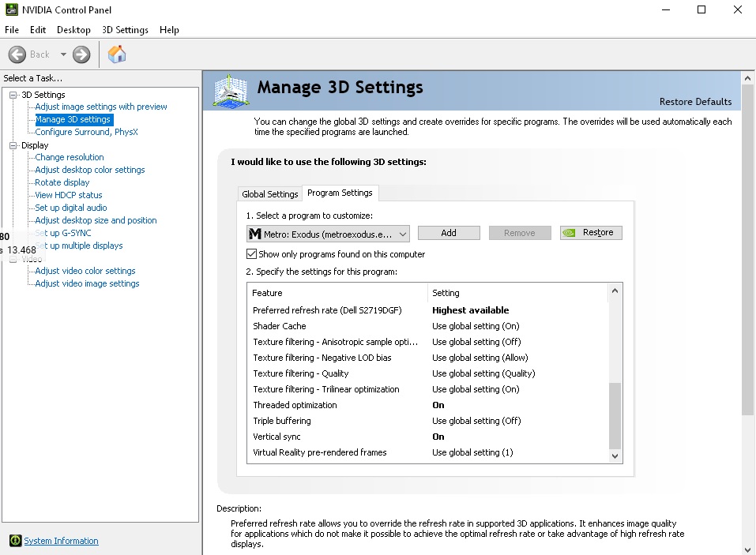The height and width of the screenshot is (555, 756).
Task: Click the Back arrow icon
Action: coord(17,54)
